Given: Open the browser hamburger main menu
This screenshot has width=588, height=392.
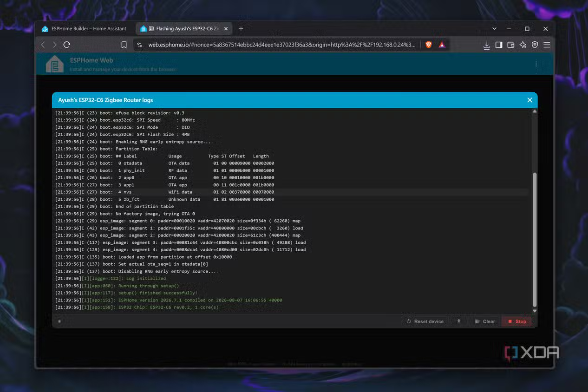Looking at the screenshot, I should click(547, 45).
